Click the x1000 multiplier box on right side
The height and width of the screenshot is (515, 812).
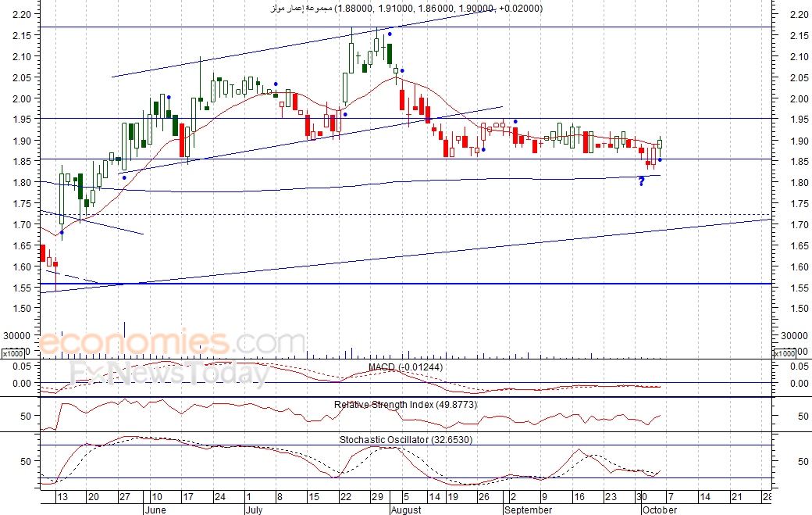[785, 353]
